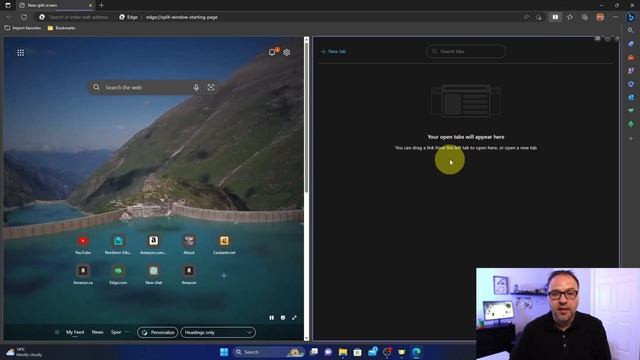Switch to the News feed tab
Viewport: 640px width, 360px height.
click(x=97, y=332)
